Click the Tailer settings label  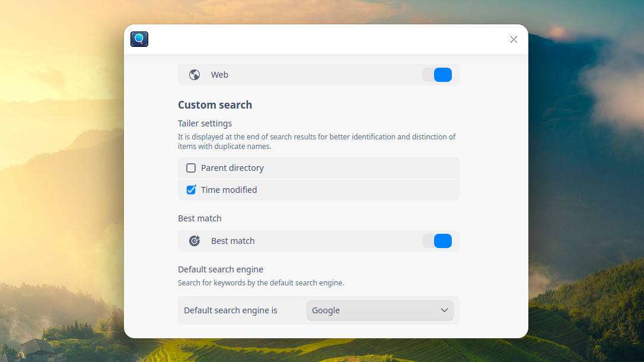205,123
